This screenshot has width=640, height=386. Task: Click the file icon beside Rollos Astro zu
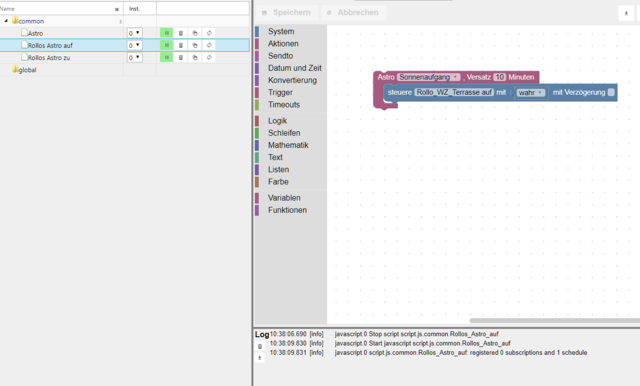click(x=24, y=57)
